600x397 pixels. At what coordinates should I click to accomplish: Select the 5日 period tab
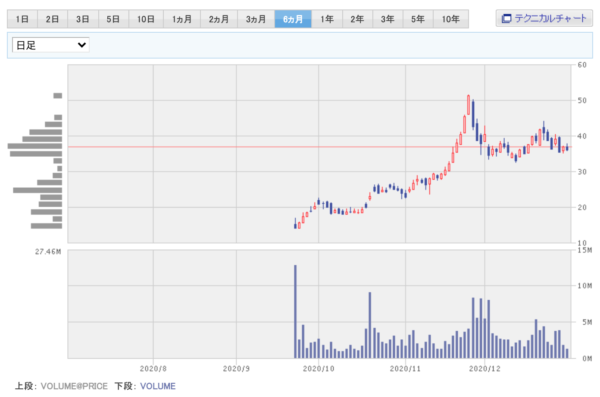pyautogui.click(x=113, y=19)
